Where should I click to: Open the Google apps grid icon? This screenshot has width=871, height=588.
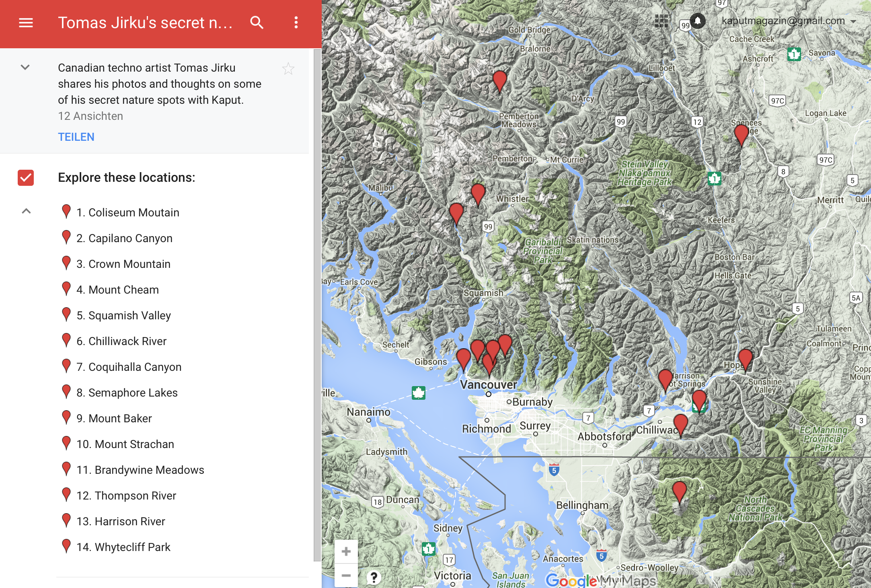(x=661, y=21)
